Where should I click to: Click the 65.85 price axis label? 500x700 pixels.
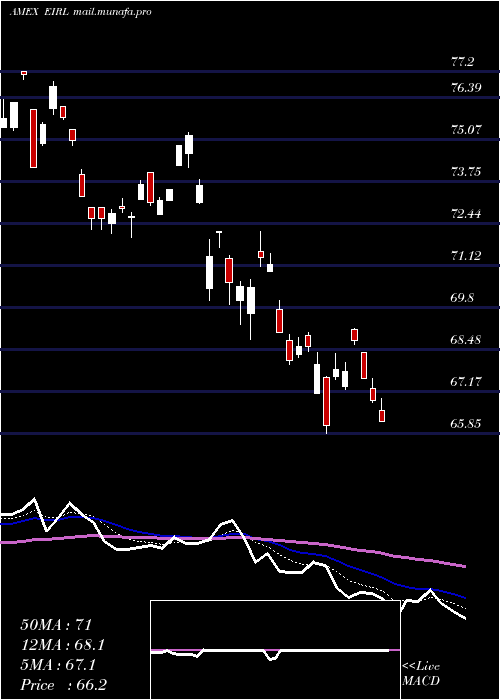[x=466, y=424]
